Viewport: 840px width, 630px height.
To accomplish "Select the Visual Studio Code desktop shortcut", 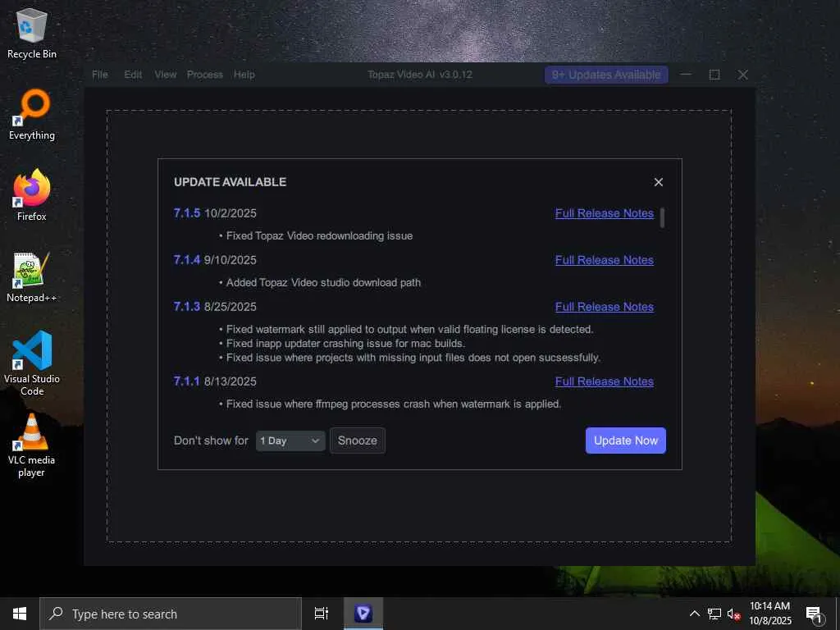I will pos(32,363).
